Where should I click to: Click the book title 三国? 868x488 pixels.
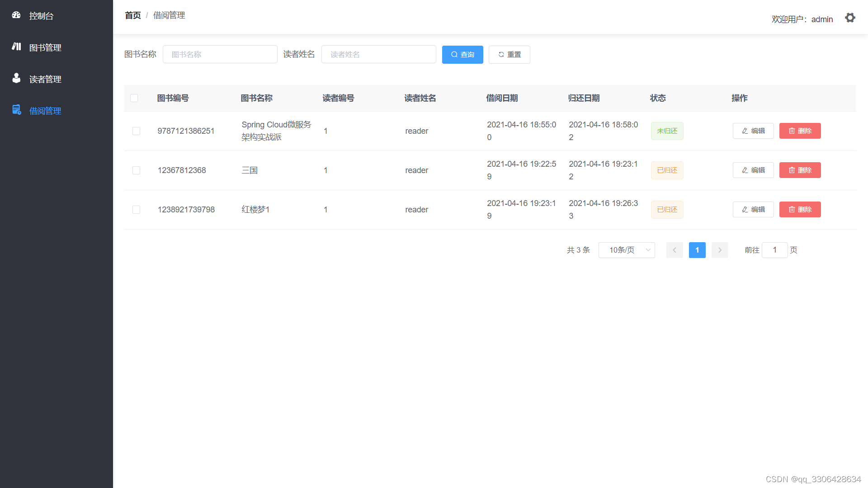click(x=250, y=170)
